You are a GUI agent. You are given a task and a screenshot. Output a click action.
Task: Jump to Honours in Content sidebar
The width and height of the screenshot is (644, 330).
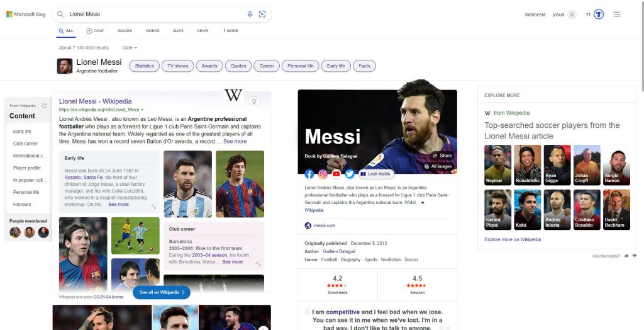point(22,204)
